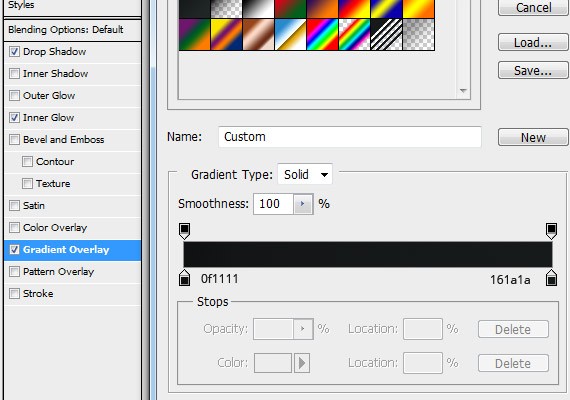570x400 pixels.
Task: Click the dark gradient preview bar
Action: pos(368,254)
